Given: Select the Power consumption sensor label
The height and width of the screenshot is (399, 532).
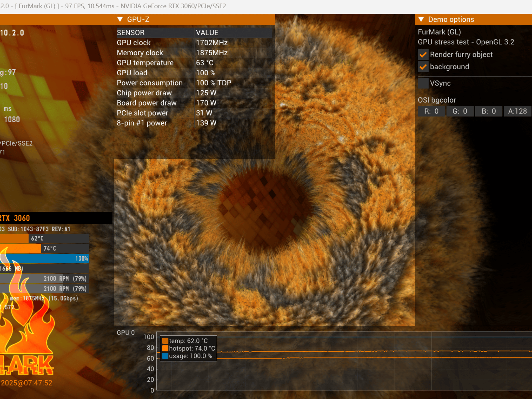Looking at the screenshot, I should [150, 83].
